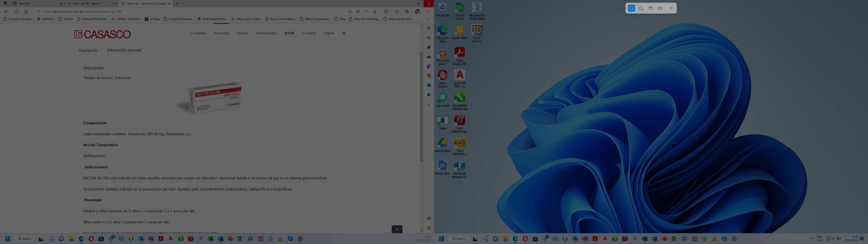The width and height of the screenshot is (868, 244).
Task: Open Skype on left taskbar
Action: tap(290, 239)
